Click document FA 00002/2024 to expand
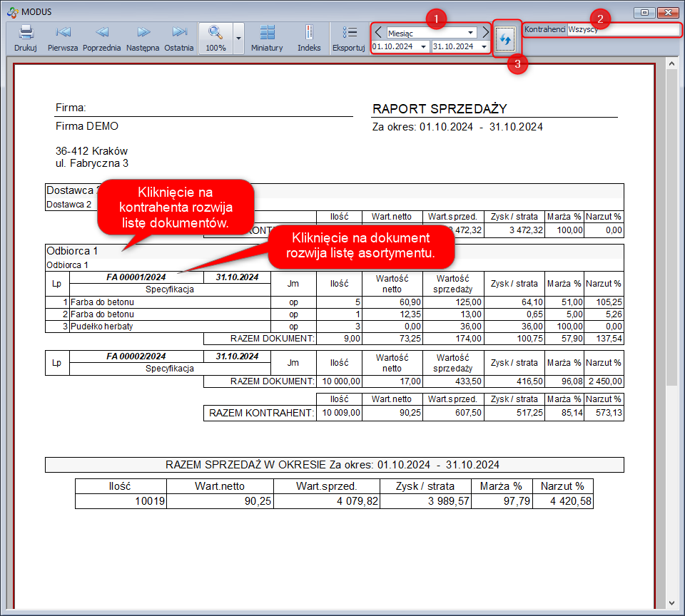Image resolution: width=685 pixels, height=616 pixels. [136, 356]
